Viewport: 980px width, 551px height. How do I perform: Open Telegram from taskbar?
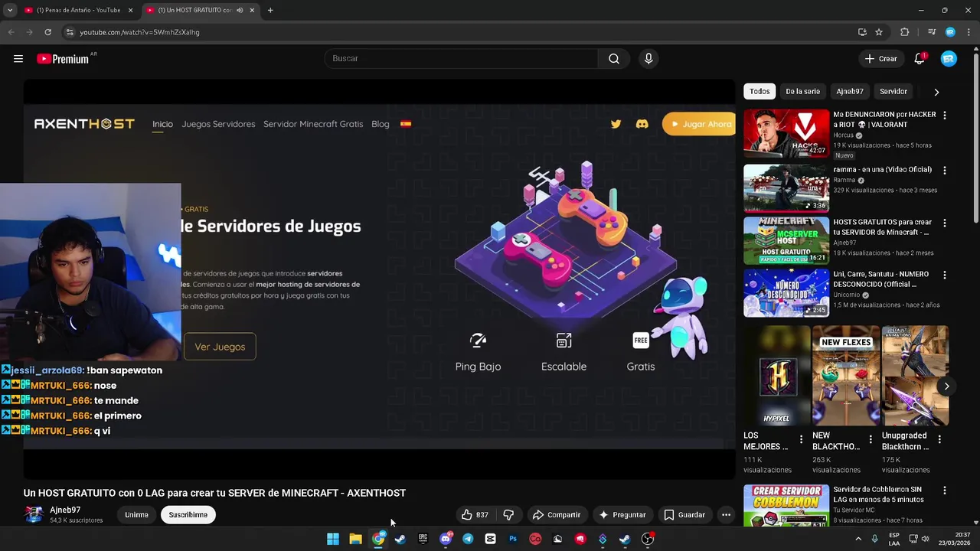click(468, 539)
